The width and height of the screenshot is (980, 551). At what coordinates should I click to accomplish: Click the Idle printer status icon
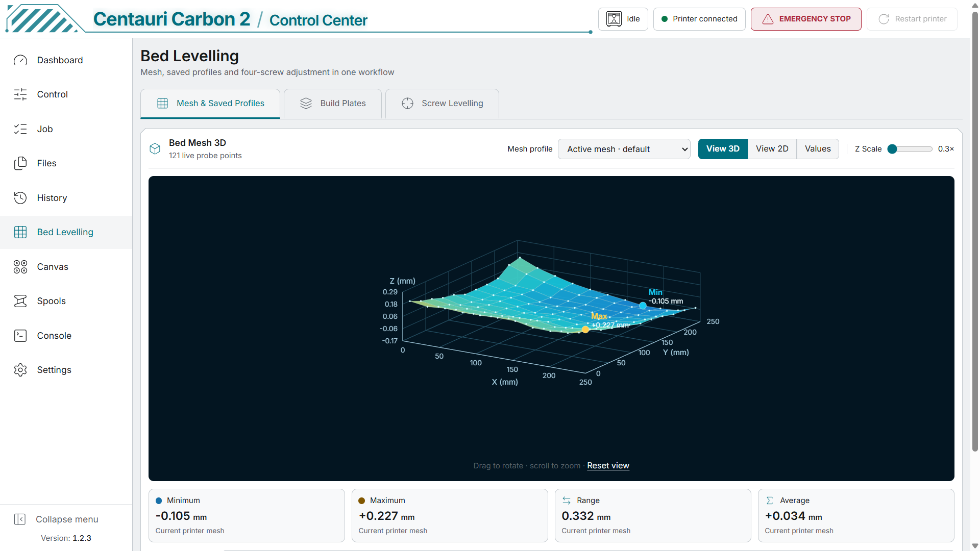(x=614, y=19)
